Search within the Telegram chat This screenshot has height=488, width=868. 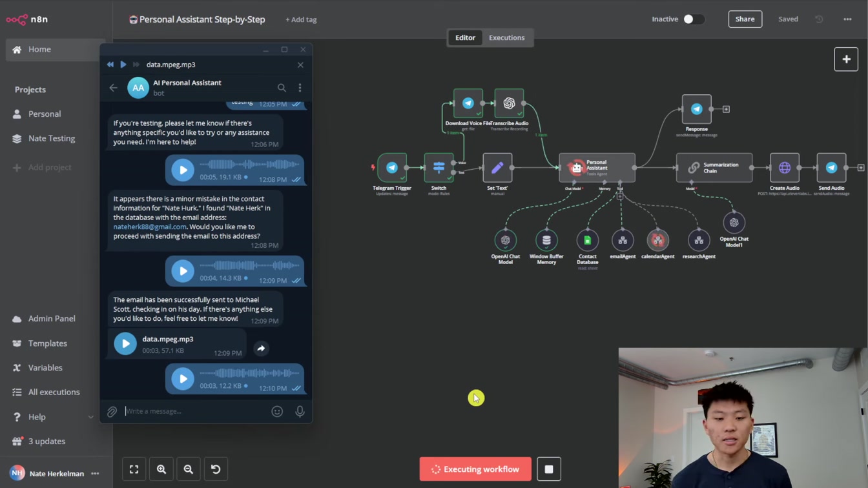pos(282,88)
